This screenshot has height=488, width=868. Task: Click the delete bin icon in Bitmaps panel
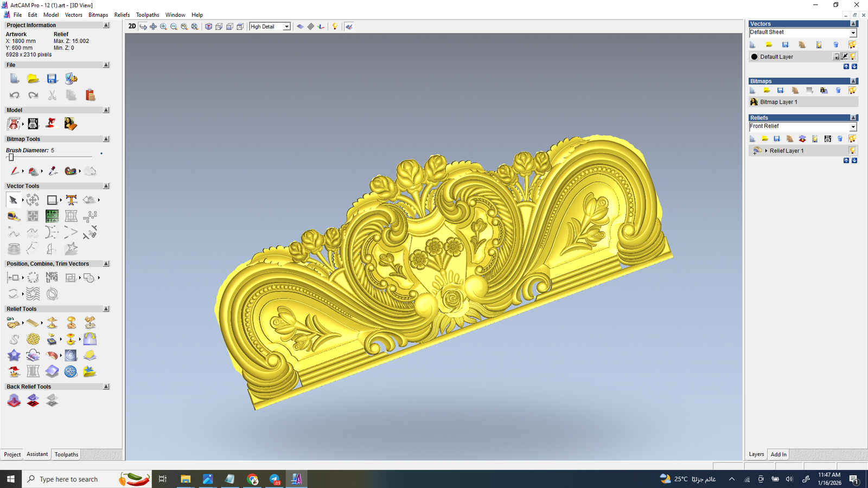click(838, 91)
